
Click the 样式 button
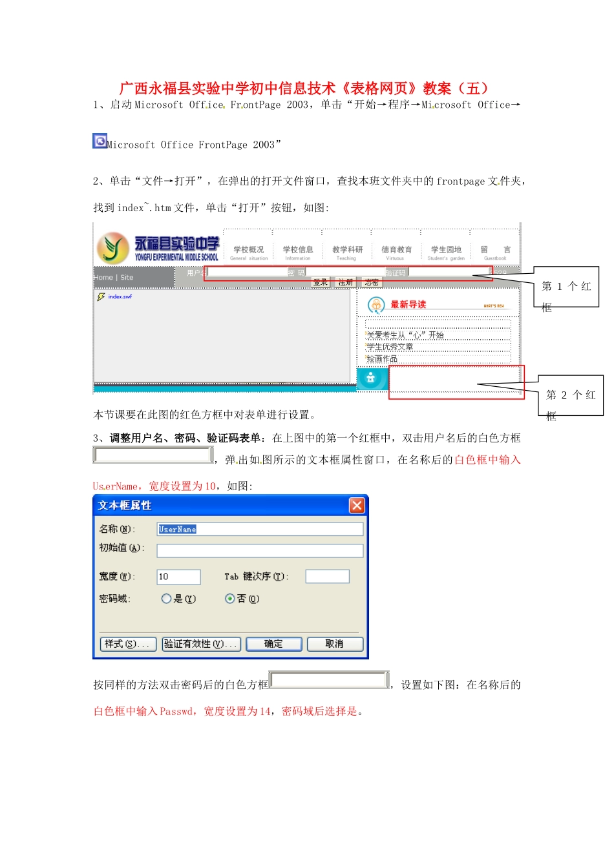[x=128, y=644]
